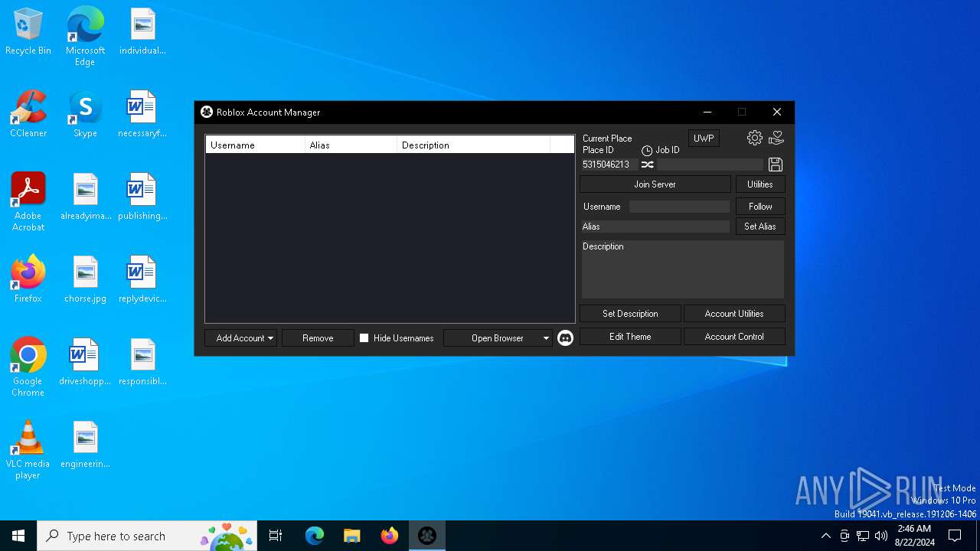
Task: Open Account Utilities
Action: 734,314
